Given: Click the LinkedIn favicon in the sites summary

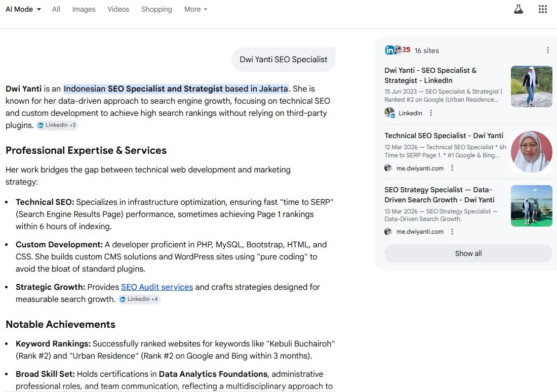Looking at the screenshot, I should 389,50.
